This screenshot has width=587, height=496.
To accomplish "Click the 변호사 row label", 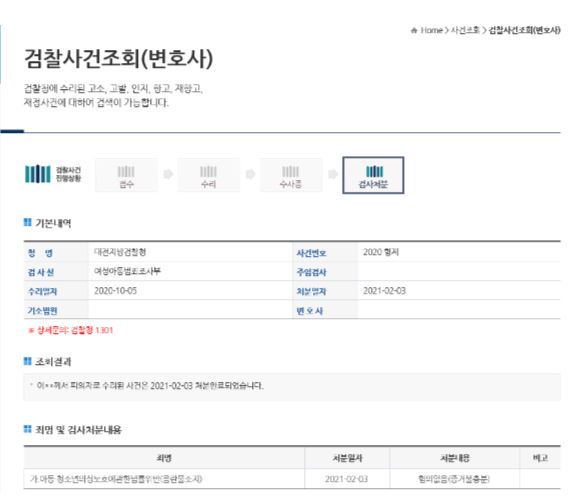I will [309, 311].
